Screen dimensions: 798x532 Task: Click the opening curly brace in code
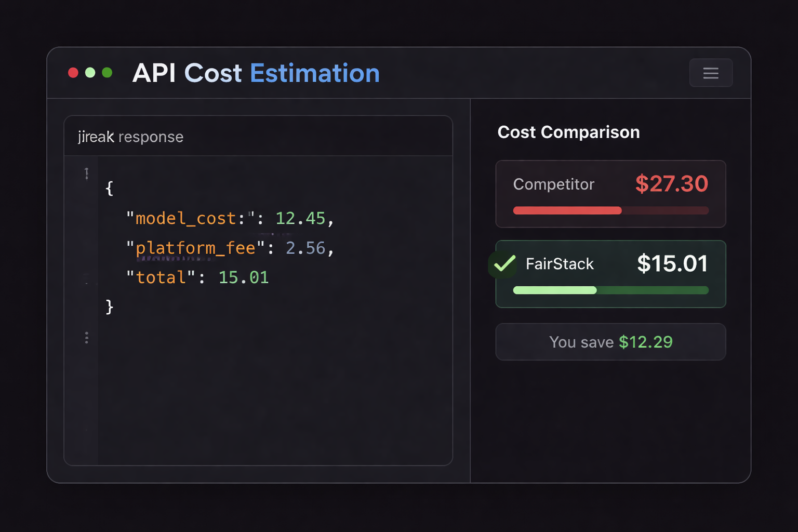pyautogui.click(x=109, y=188)
